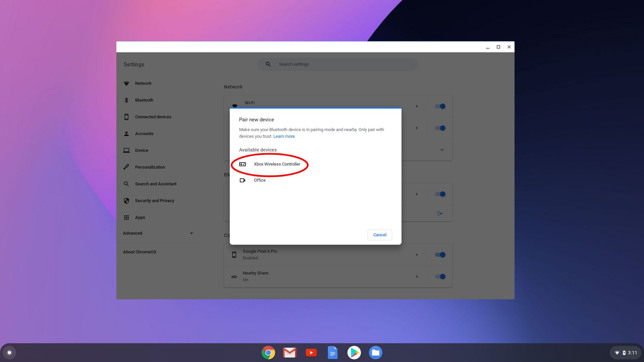
Task: Open Device settings page
Action: [142, 150]
